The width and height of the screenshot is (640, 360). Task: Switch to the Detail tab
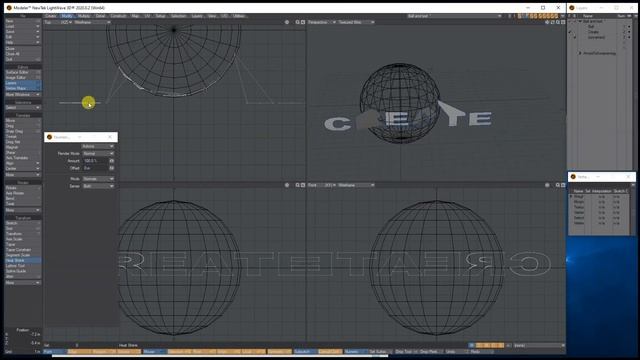100,16
